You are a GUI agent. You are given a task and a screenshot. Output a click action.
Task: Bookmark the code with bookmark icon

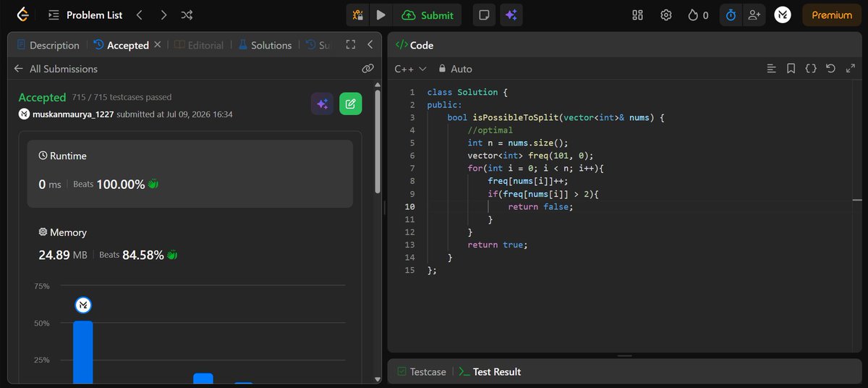pyautogui.click(x=791, y=69)
